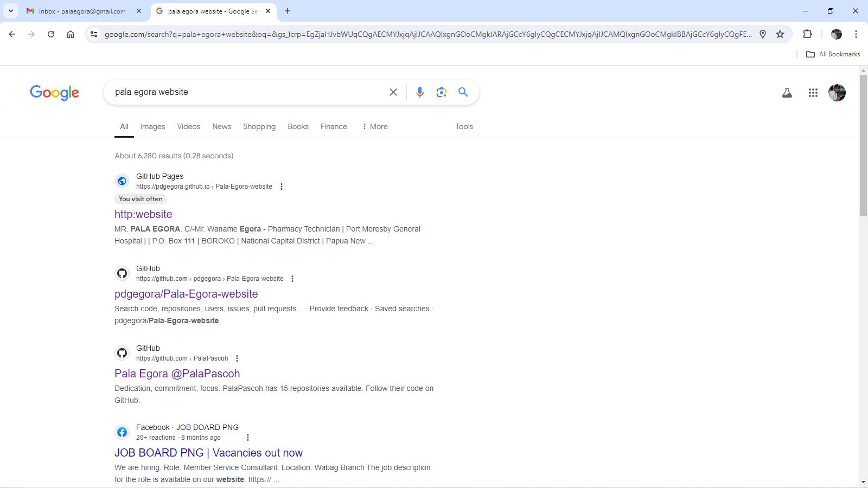868x488 pixels.
Task: Click the location pin icon in address bar
Action: [x=763, y=34]
